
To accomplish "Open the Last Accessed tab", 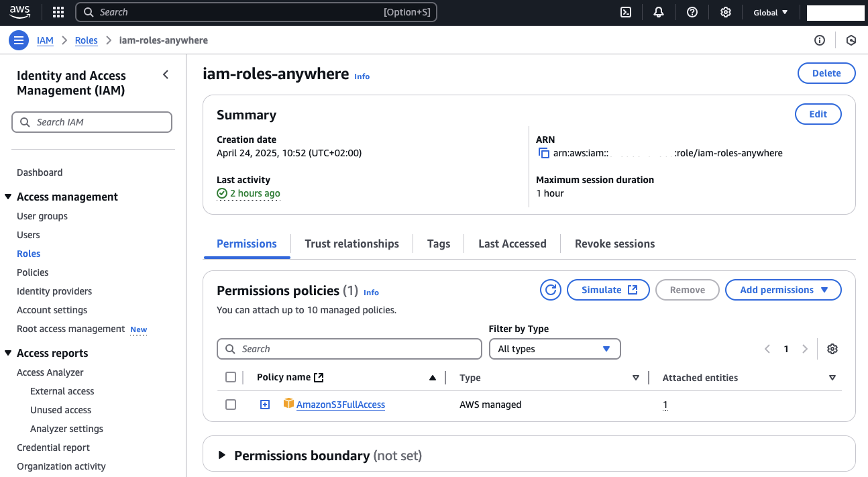I will pyautogui.click(x=512, y=244).
